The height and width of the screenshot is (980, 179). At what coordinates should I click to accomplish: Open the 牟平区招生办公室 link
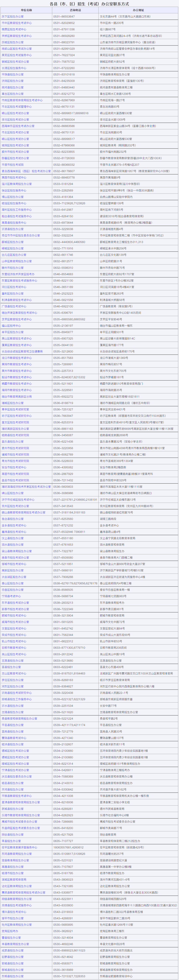(x=13, y=332)
